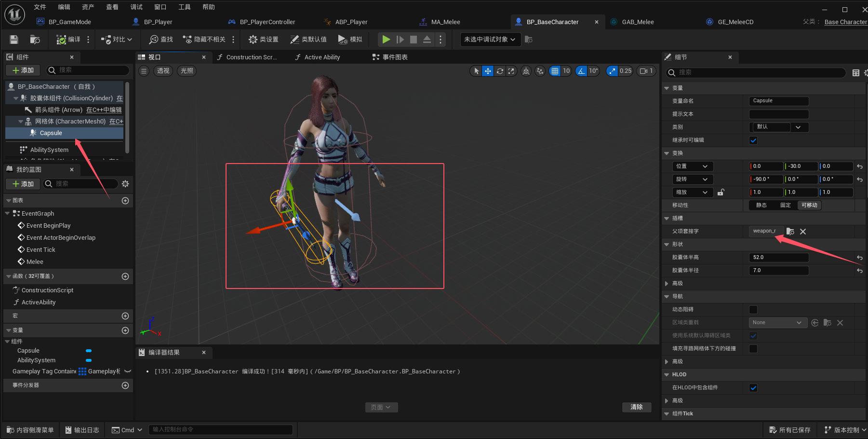Add a new event dispatcher with plus icon
This screenshot has width=868, height=439.
tap(125, 385)
